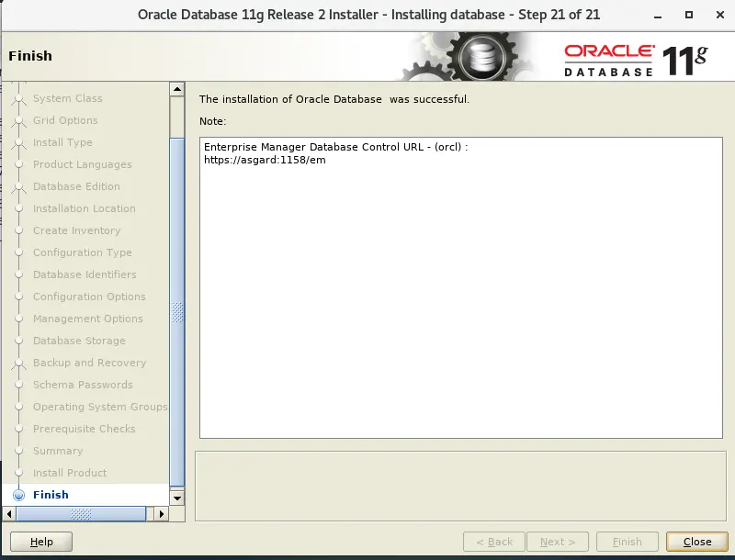The height and width of the screenshot is (560, 735).
Task: Select the Create Inventory step
Action: (76, 230)
